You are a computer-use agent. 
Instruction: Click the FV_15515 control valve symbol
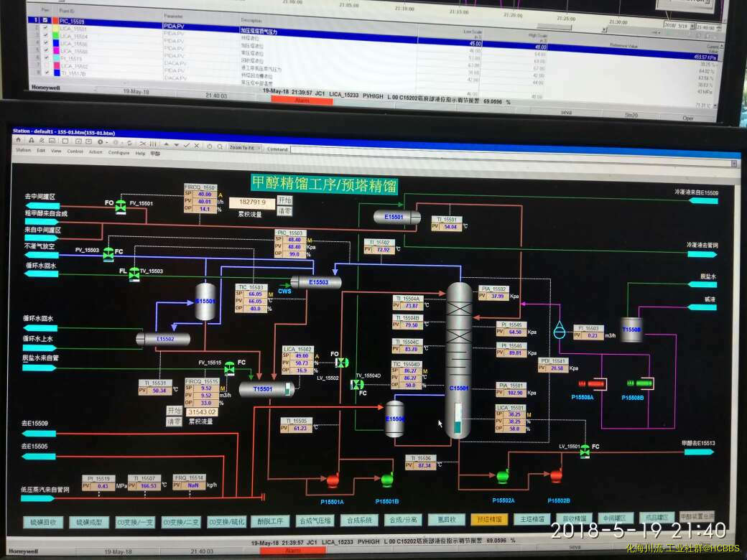[x=229, y=368]
